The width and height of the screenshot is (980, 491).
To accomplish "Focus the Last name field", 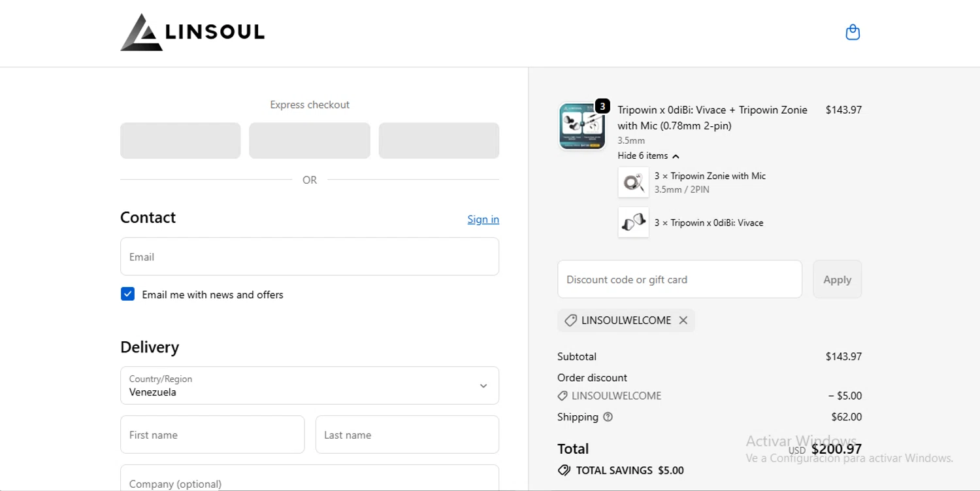I will click(x=407, y=434).
